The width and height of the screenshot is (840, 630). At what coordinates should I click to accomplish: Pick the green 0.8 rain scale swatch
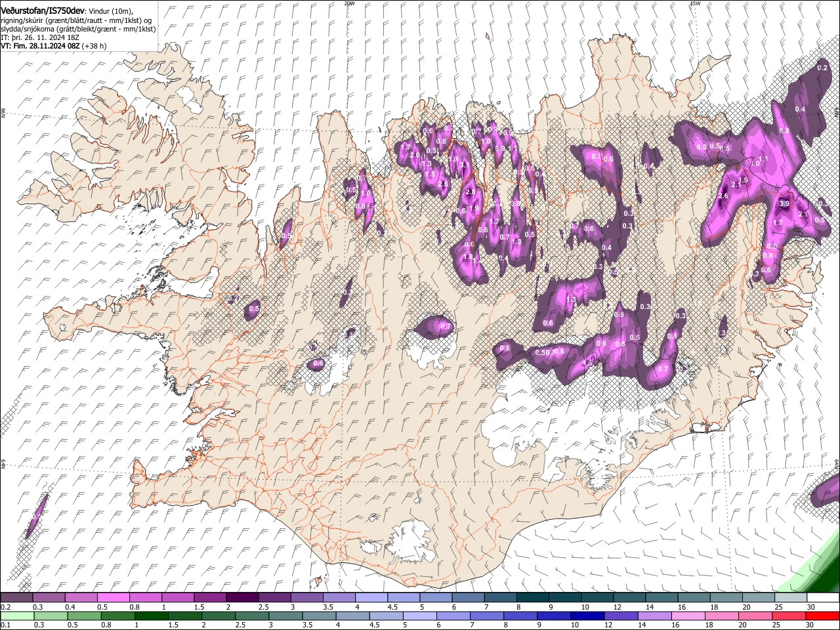(117, 616)
